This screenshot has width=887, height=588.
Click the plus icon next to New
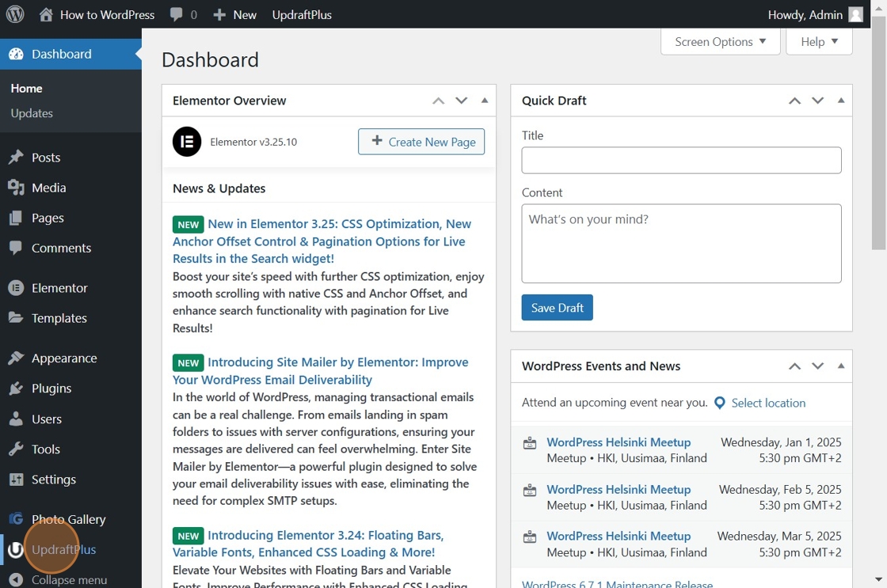pos(219,15)
